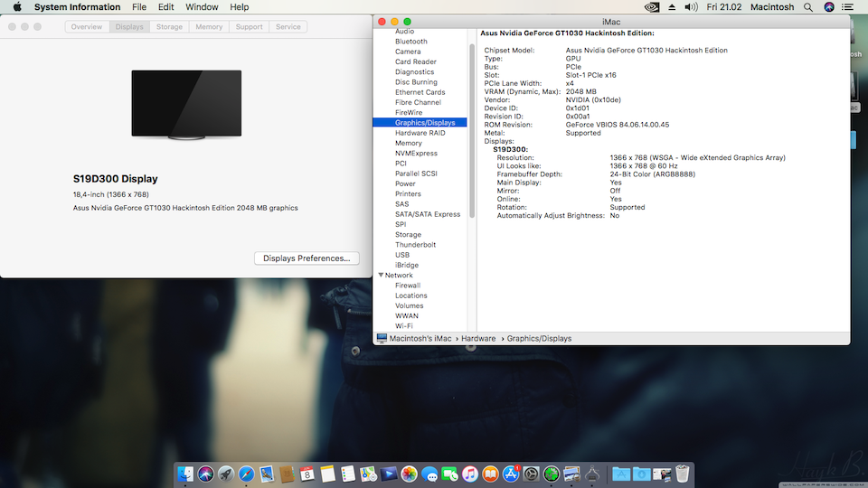Open the Apple menu
Screen dimensions: 868x488
[x=17, y=7]
